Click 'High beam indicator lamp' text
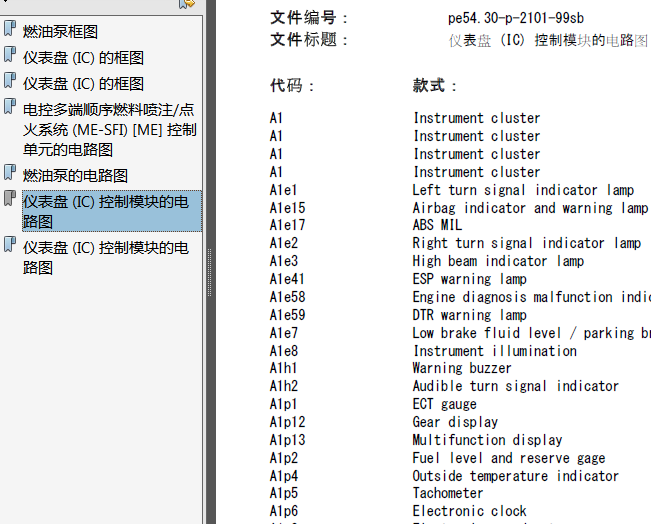This screenshot has width=651, height=524. pos(498,261)
